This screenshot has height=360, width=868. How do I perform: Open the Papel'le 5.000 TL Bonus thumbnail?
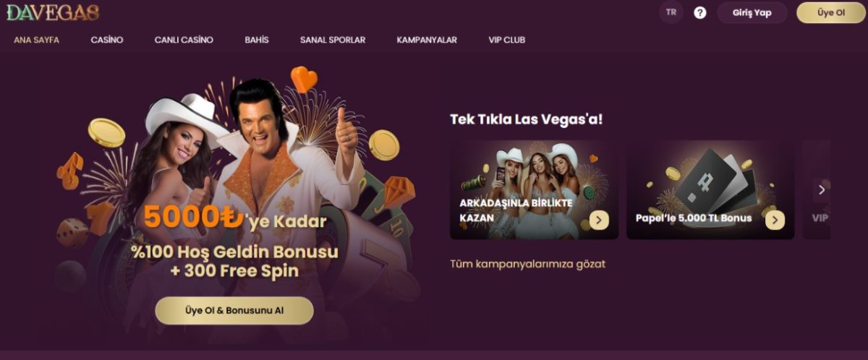(710, 189)
